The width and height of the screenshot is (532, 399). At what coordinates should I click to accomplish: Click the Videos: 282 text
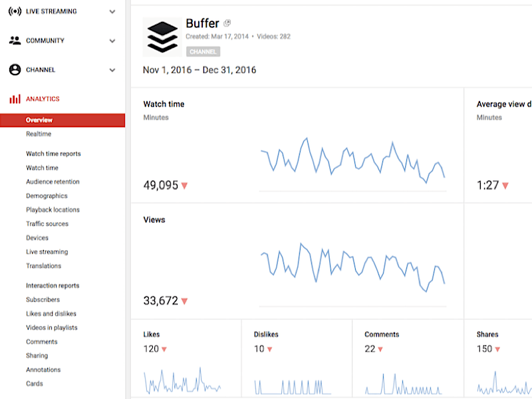tap(273, 37)
